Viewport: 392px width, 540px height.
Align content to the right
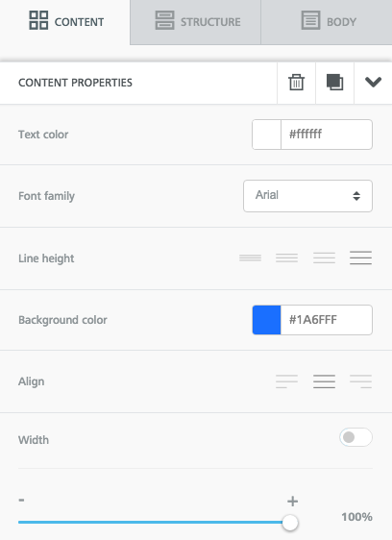click(360, 381)
